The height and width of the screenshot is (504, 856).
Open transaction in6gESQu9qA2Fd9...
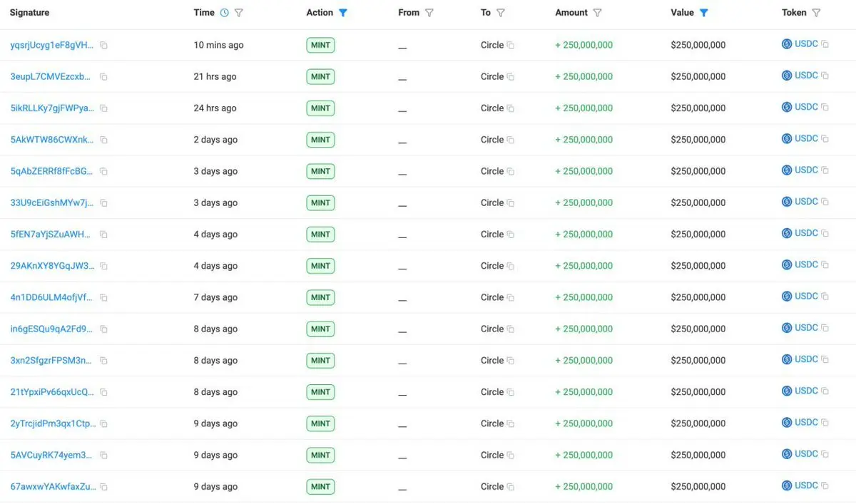51,329
